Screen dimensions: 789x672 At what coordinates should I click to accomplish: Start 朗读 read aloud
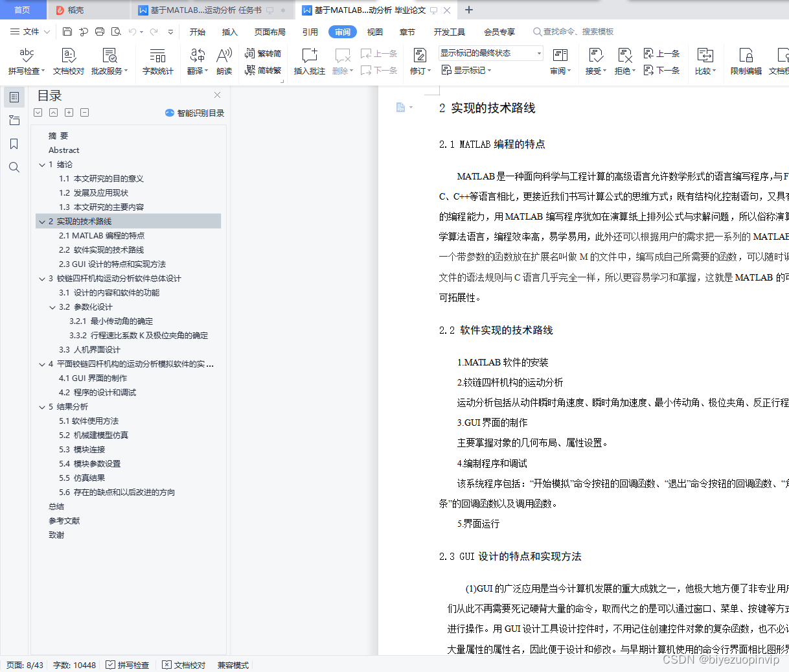224,62
